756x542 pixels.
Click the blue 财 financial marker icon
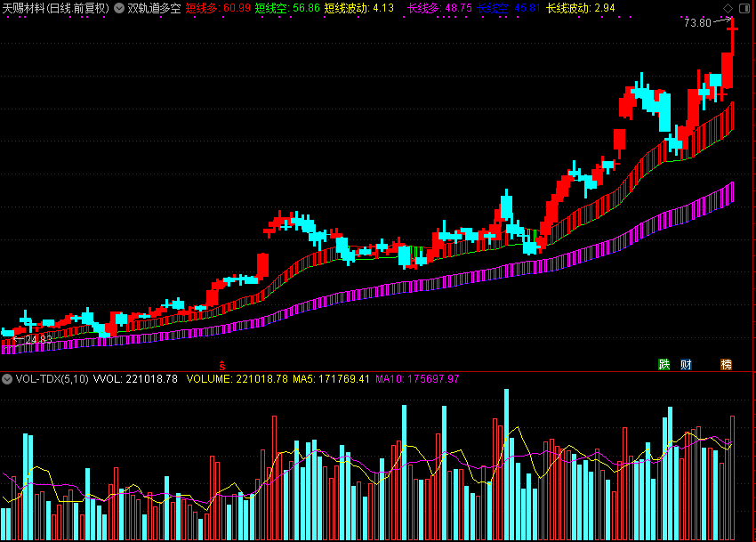click(686, 364)
